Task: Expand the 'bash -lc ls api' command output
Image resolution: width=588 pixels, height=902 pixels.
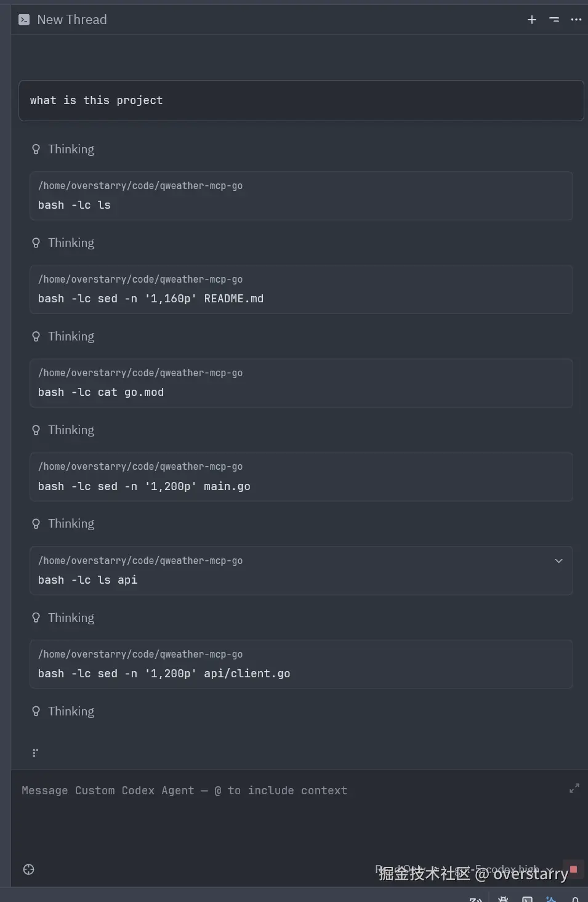Action: tap(558, 561)
